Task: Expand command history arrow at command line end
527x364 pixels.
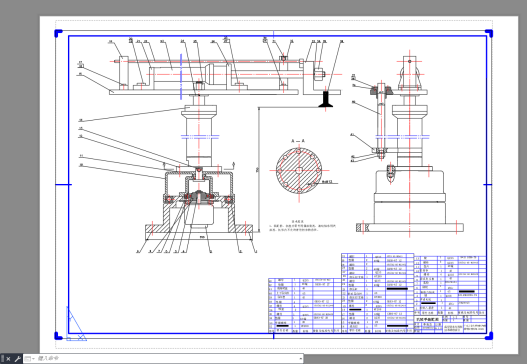Action: point(300,359)
